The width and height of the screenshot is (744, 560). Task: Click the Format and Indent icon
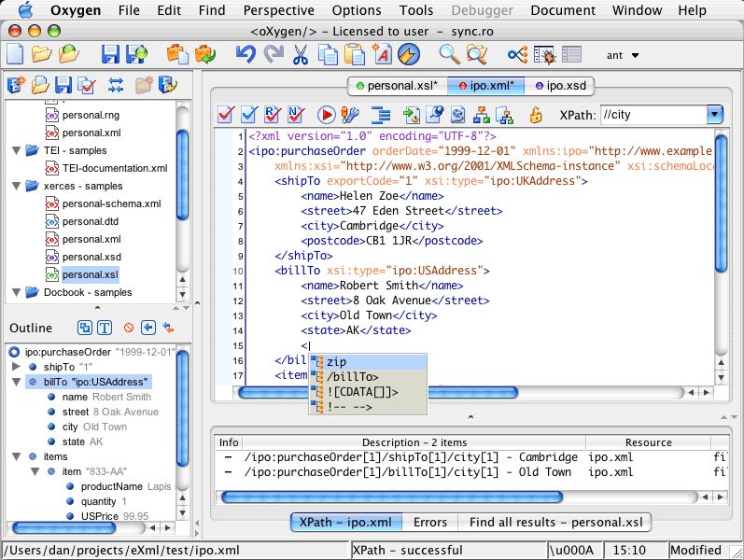click(380, 115)
